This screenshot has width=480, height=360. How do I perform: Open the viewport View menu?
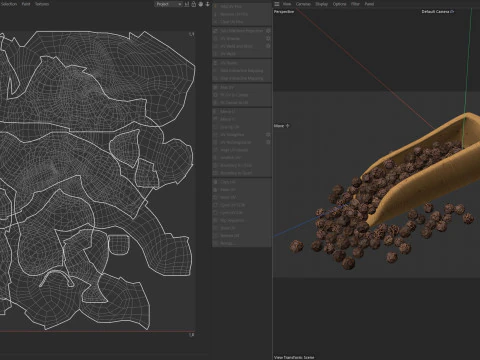(287, 4)
